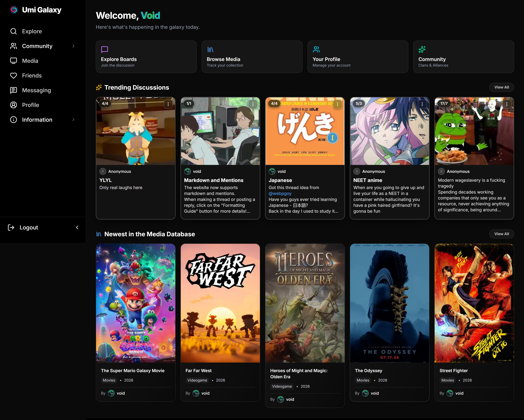Click View All for Newest in the Media Database
Screen dimensions: 524x420
click(501, 234)
